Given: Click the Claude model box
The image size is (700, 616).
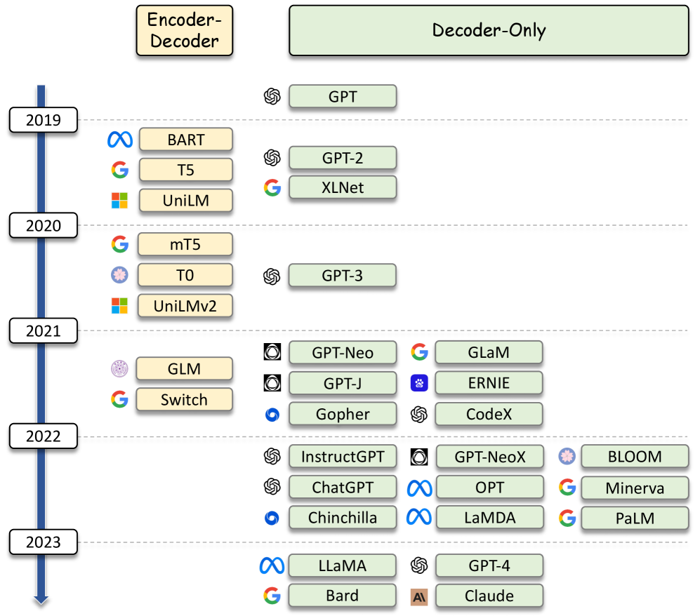Looking at the screenshot, I should (489, 596).
